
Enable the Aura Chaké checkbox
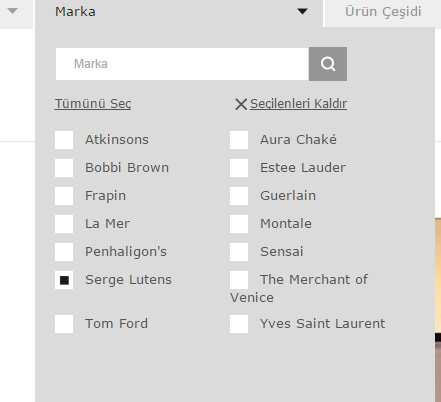click(x=239, y=140)
